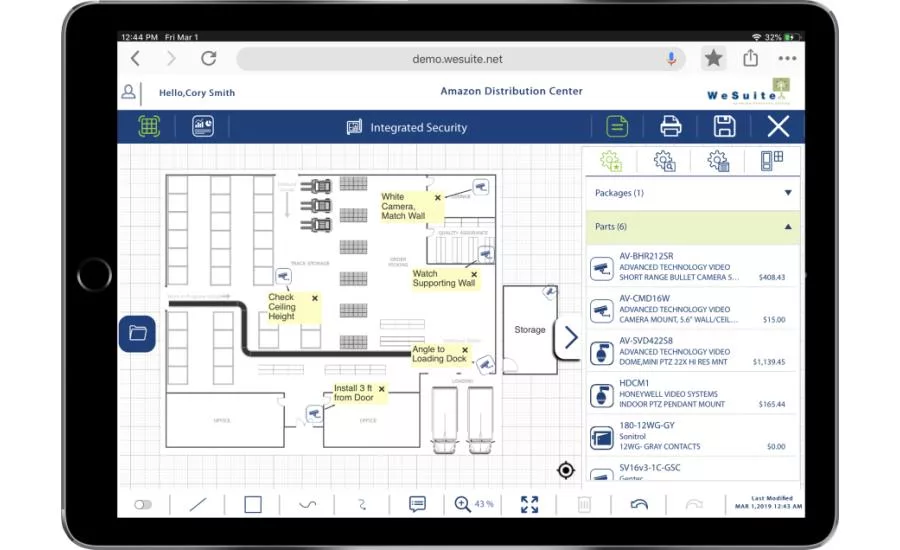Click the Amazon Distribution Center title

coord(511,91)
